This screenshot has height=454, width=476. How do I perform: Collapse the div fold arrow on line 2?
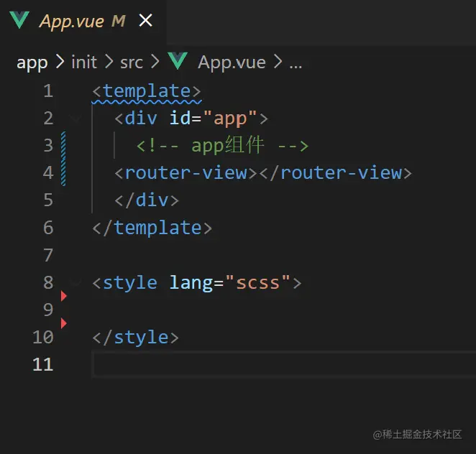[75, 118]
